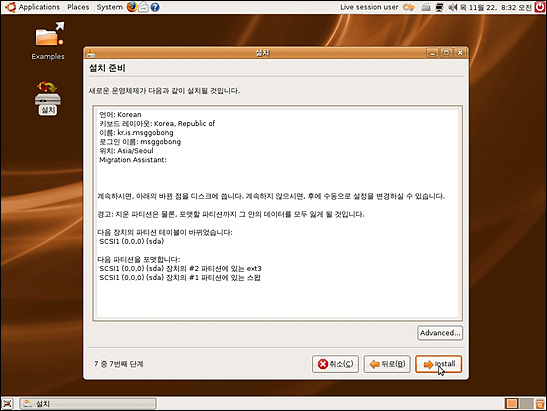Click the '설치 준비' heading
The width and height of the screenshot is (547, 411).
coord(107,68)
